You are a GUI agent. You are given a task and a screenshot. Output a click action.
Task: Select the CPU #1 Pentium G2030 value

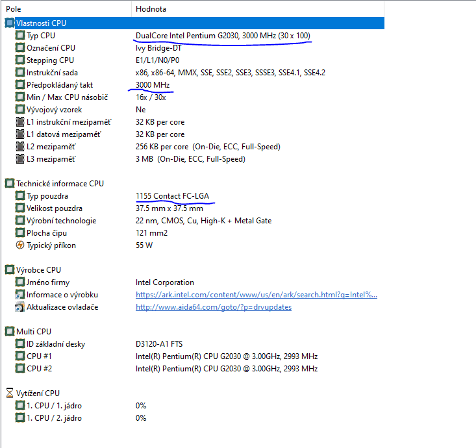click(x=227, y=356)
